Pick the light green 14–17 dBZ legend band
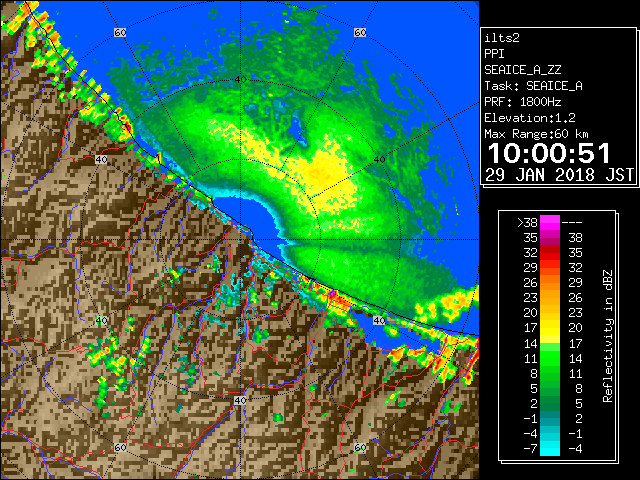The width and height of the screenshot is (640, 480). point(550,343)
